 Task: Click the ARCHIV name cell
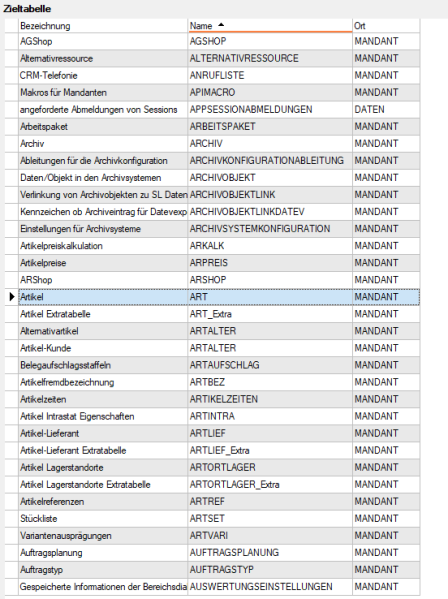[270, 144]
